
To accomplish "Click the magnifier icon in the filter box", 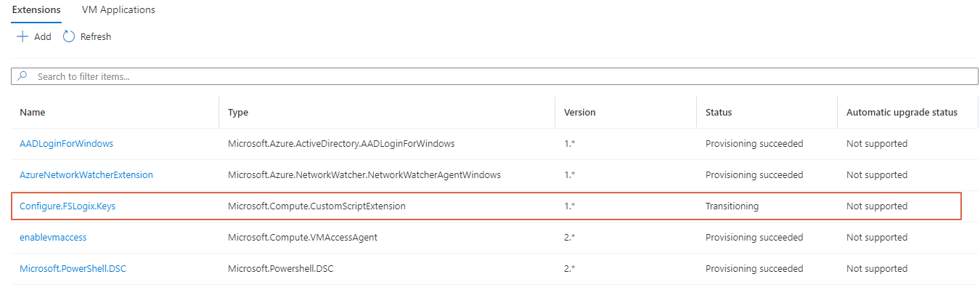I will coord(23,76).
